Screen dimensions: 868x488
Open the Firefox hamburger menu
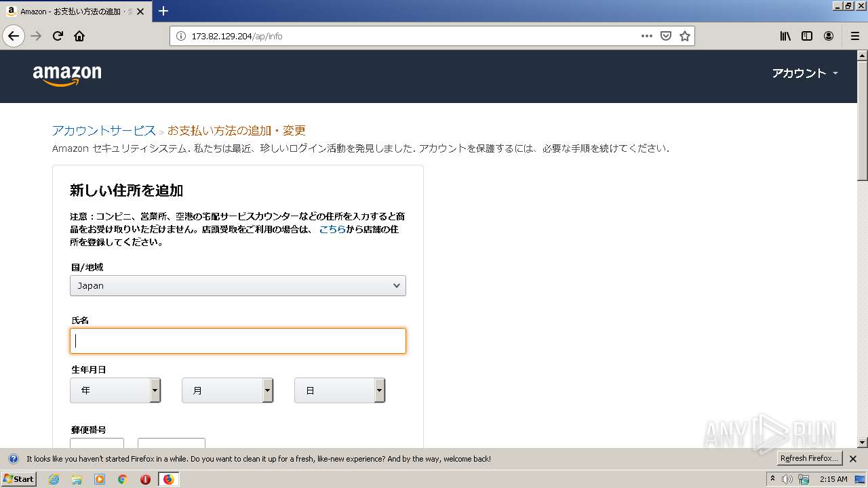tap(855, 36)
